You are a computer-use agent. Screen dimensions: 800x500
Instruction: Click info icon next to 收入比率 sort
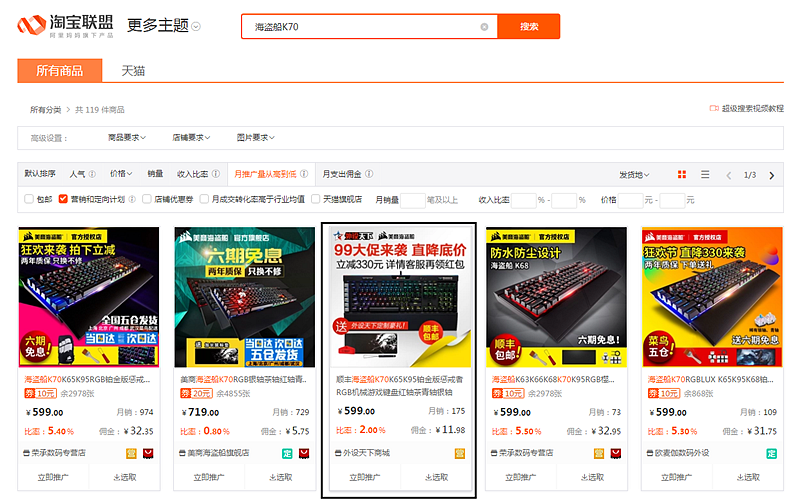tap(216, 174)
